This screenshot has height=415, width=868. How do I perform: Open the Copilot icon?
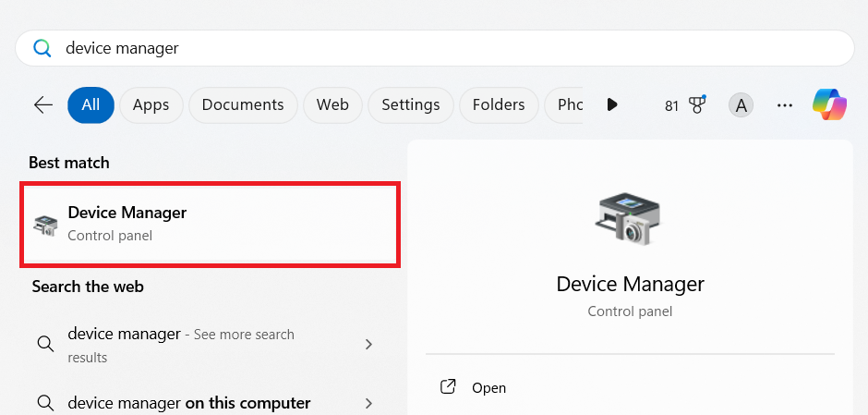(829, 105)
